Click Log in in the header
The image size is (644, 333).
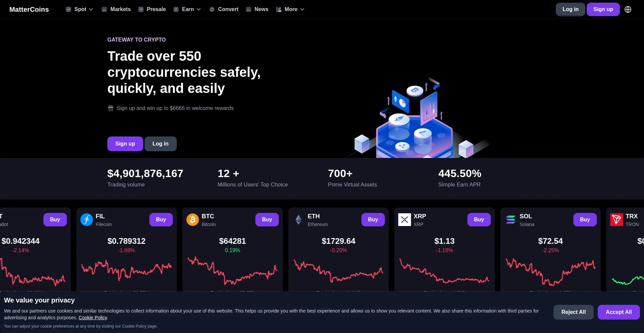570,9
